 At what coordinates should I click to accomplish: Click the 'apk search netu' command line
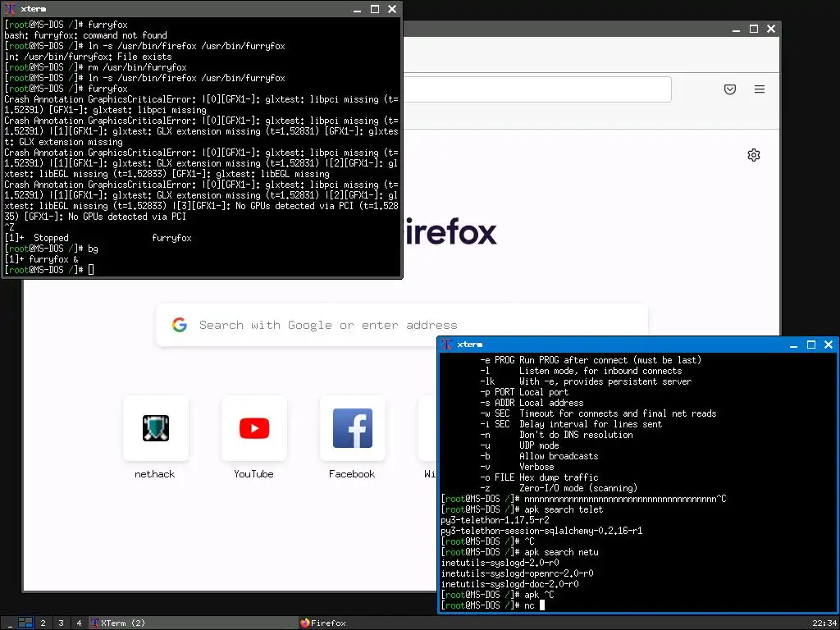pyautogui.click(x=519, y=552)
